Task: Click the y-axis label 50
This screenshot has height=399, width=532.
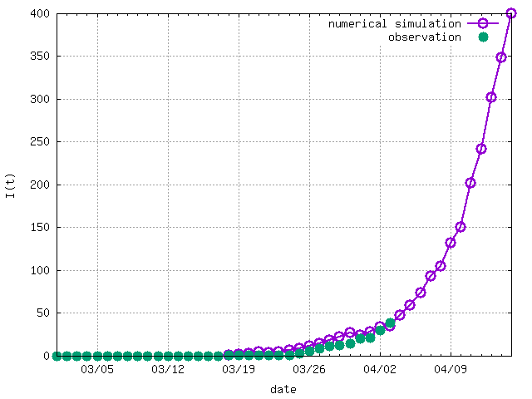Action: (43, 313)
